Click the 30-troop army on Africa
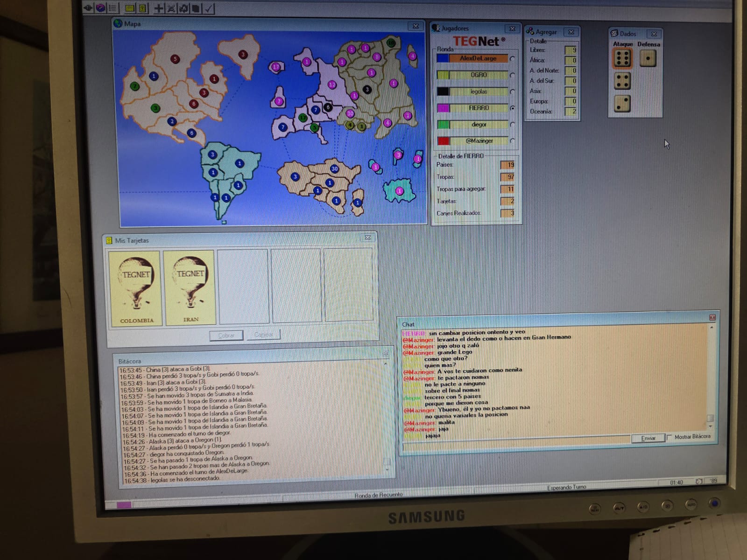 pos(334,168)
